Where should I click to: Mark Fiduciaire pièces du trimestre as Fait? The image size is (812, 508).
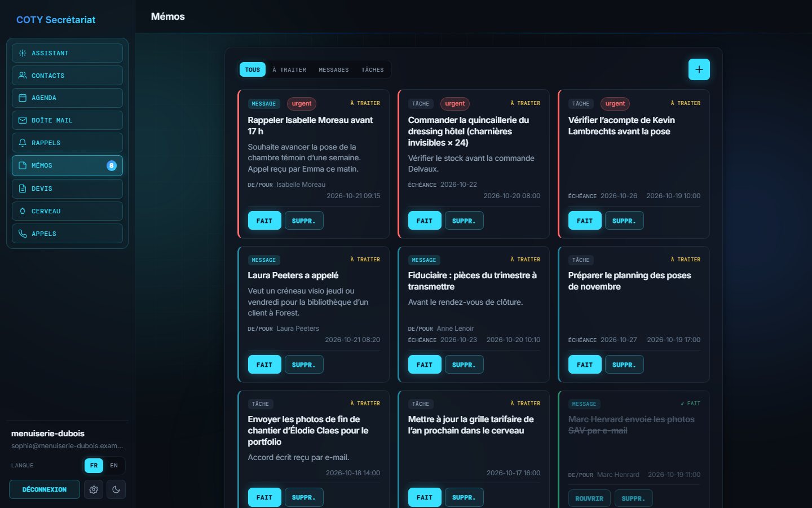[425, 365]
